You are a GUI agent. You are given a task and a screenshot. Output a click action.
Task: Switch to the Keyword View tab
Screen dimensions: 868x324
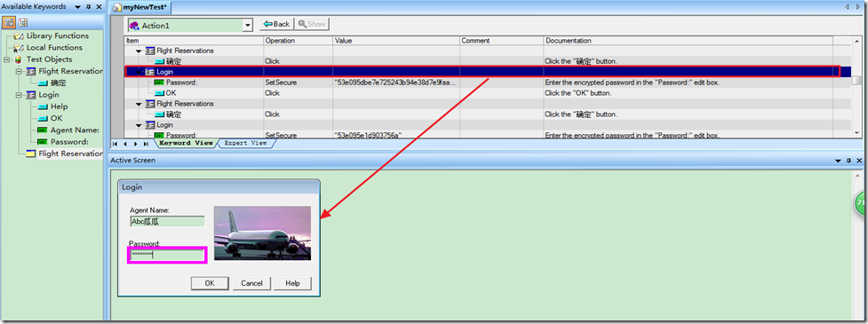tap(186, 143)
